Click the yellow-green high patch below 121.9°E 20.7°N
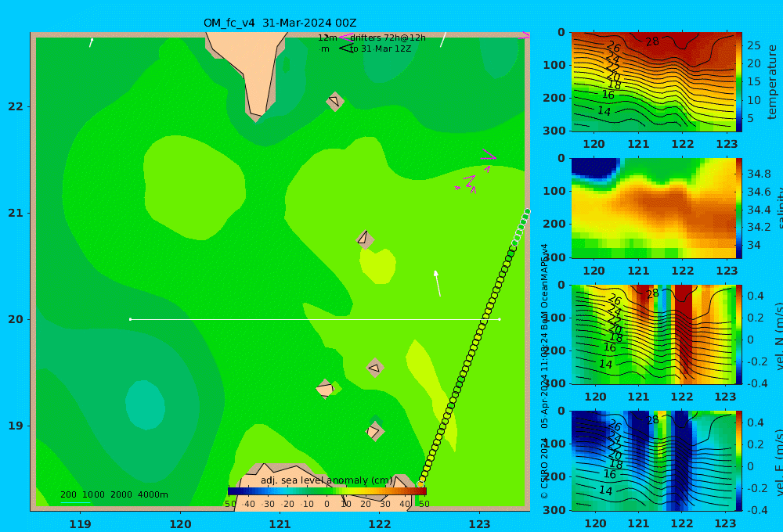Screen dimensions: 783x532 (378, 265)
